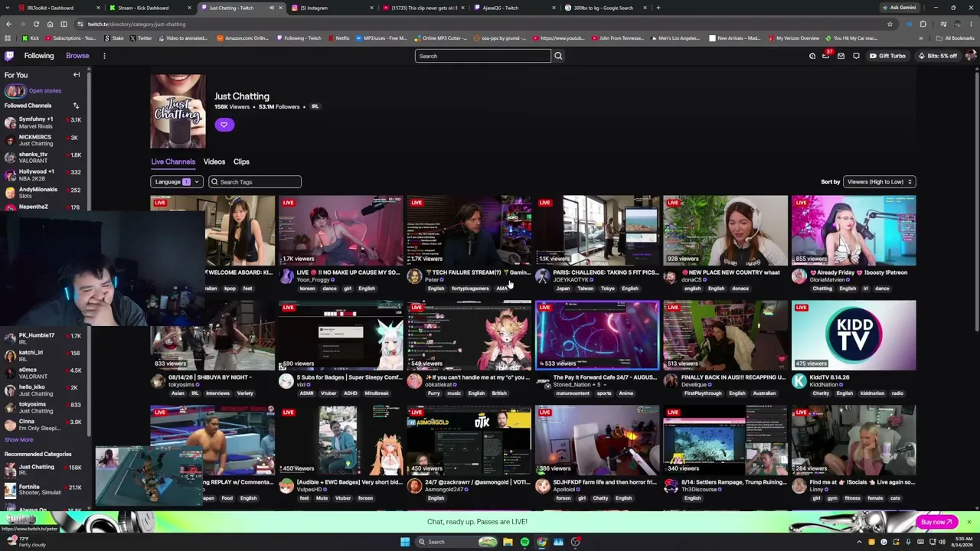Viewport: 980px width, 551px height.
Task: Open Spotify from the taskbar
Action: (x=524, y=542)
